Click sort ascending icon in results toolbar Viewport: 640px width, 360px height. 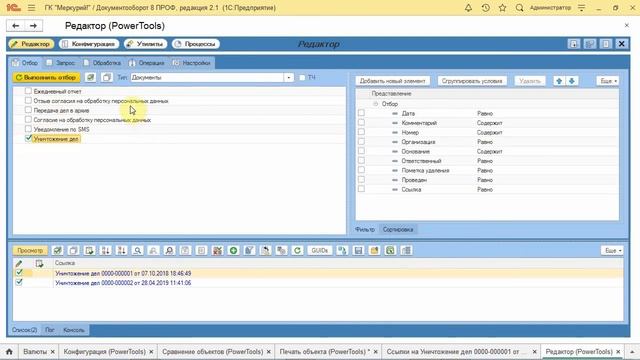click(106, 250)
